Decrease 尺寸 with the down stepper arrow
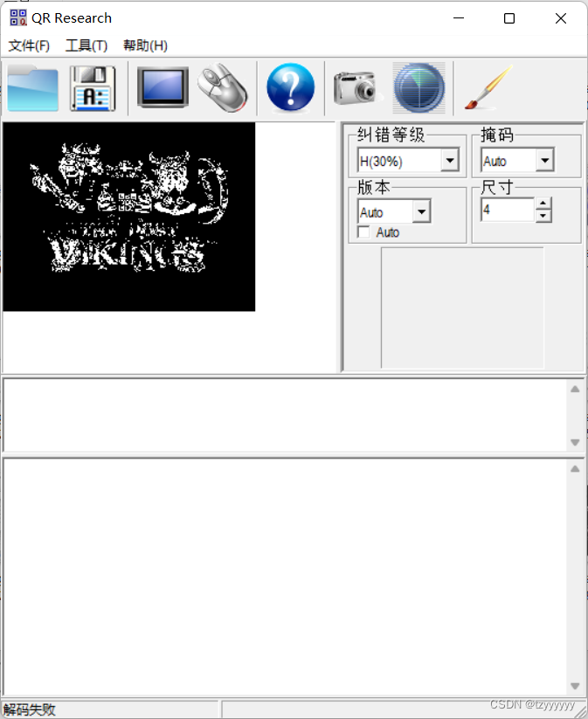 (543, 216)
